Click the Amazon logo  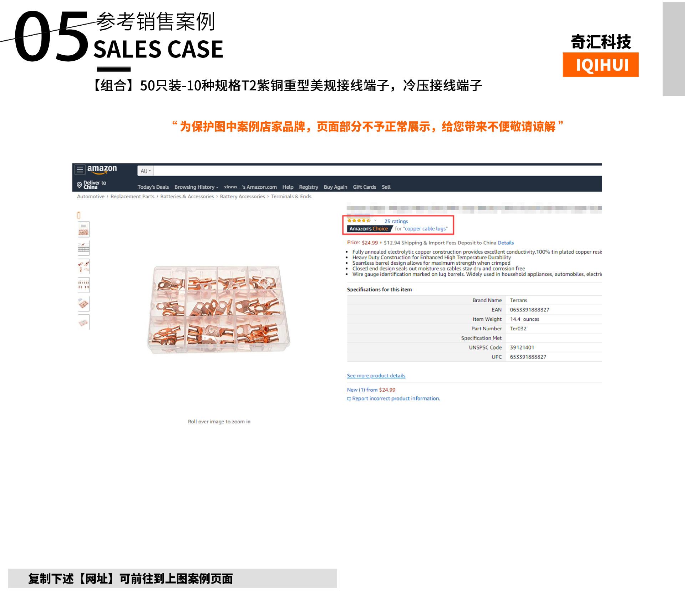(x=102, y=169)
